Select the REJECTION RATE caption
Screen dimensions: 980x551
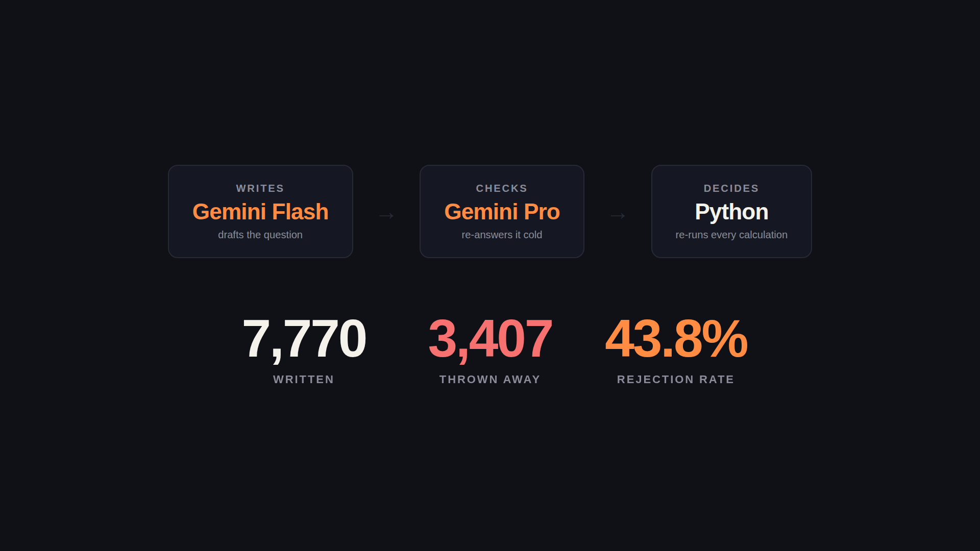(676, 380)
